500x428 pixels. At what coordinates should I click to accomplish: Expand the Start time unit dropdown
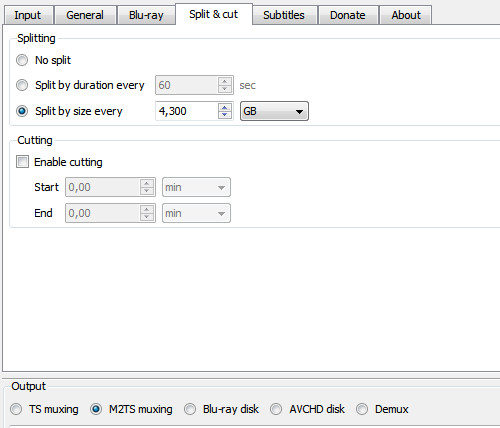(x=196, y=187)
